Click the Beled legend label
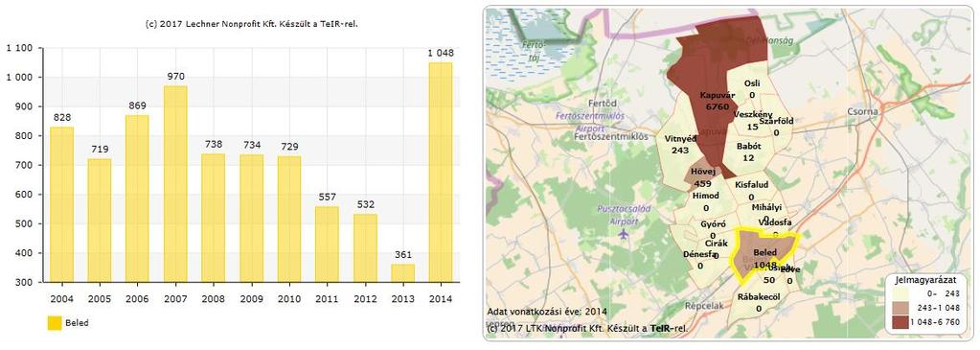Screen dimensions: 980x350 (x=77, y=323)
